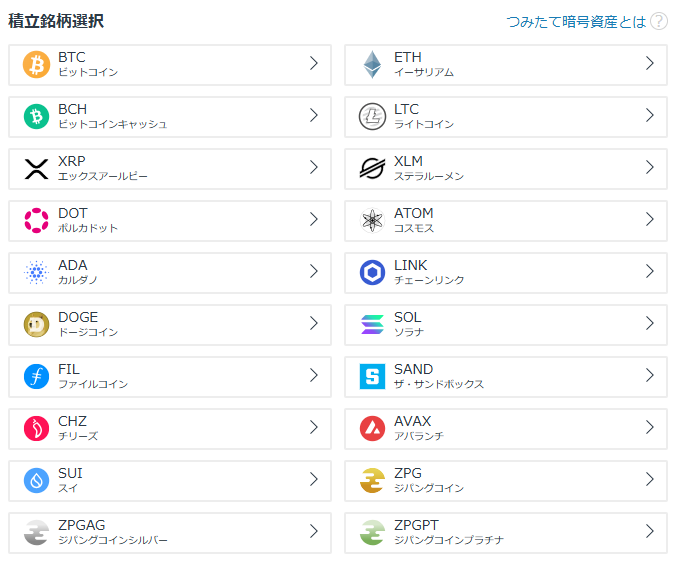Click the ZPGAG row chevron arrow
The width and height of the screenshot is (674, 563).
tap(314, 531)
